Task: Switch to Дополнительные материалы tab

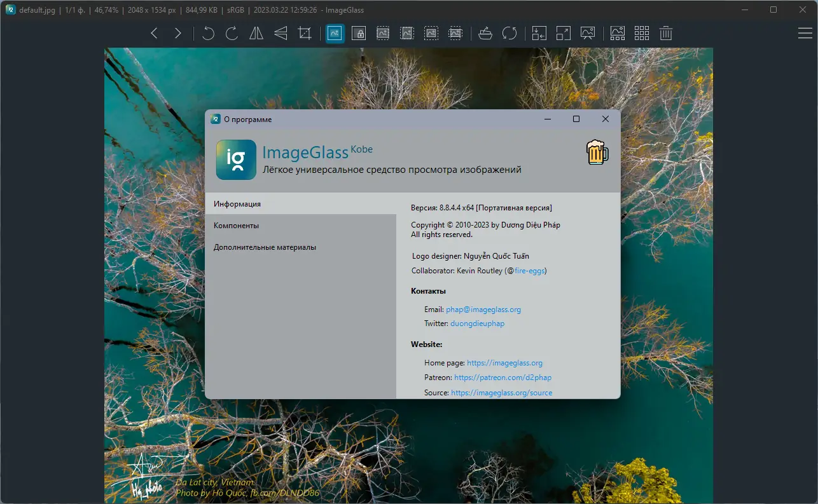Action: point(300,247)
